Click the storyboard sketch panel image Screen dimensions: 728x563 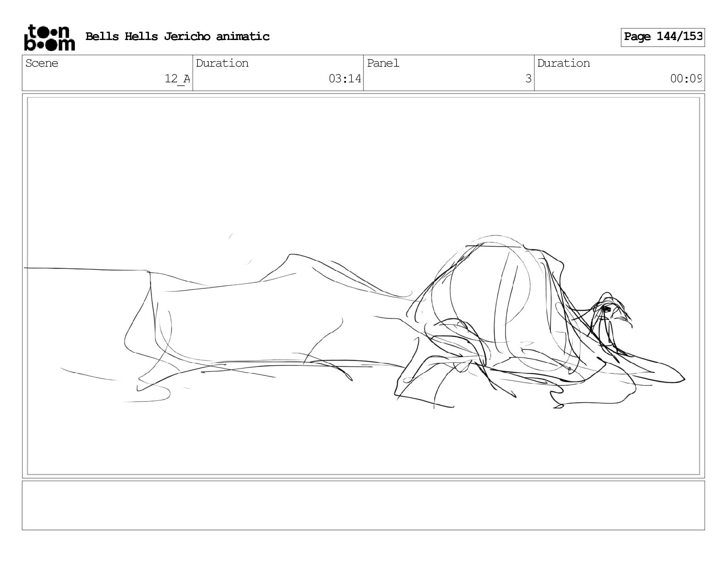click(x=363, y=286)
